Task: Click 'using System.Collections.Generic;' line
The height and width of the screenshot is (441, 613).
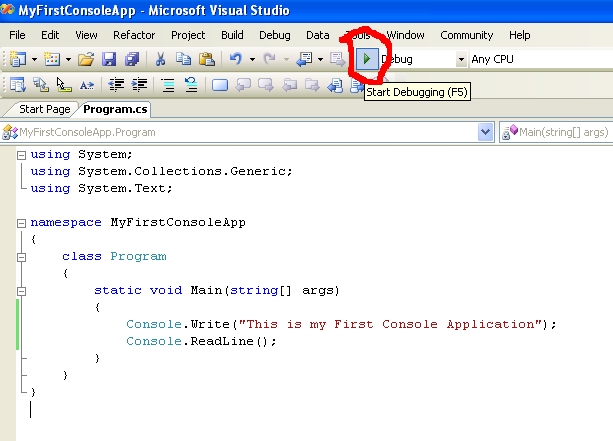Action: click(161, 171)
